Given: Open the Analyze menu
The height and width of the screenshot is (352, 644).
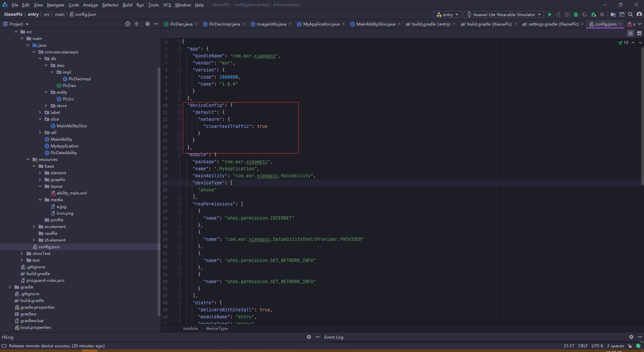Looking at the screenshot, I should (x=90, y=5).
